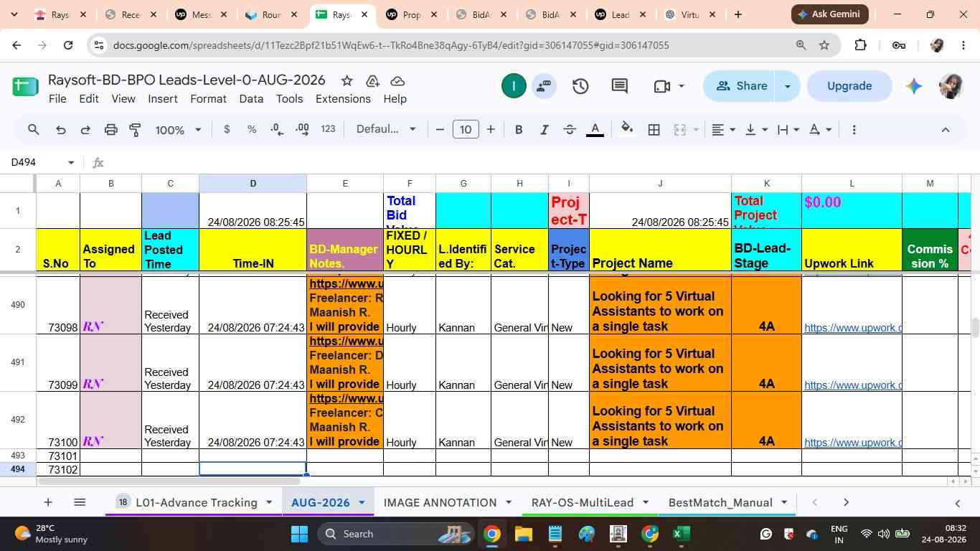Click the undo arrow icon
This screenshot has height=551, width=980.
click(x=61, y=130)
